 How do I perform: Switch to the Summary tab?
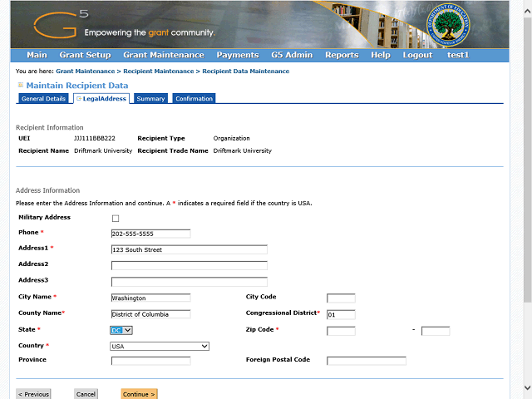(150, 98)
